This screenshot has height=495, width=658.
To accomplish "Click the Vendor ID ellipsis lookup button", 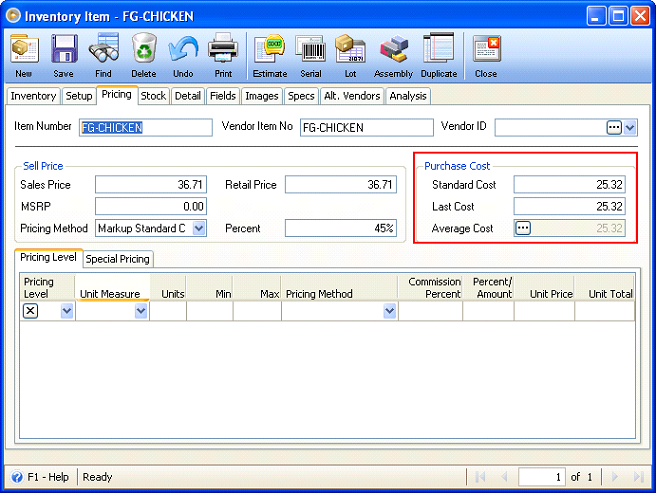I will [x=614, y=127].
